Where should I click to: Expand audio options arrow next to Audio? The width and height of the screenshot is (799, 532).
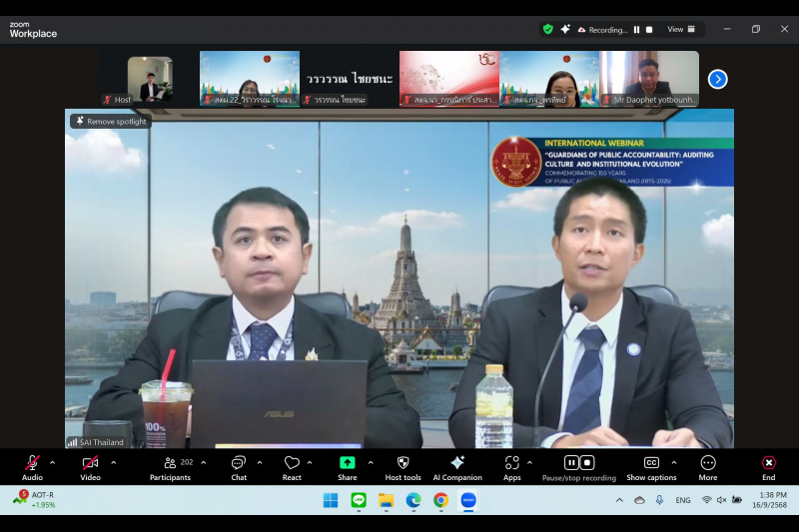coord(53,462)
